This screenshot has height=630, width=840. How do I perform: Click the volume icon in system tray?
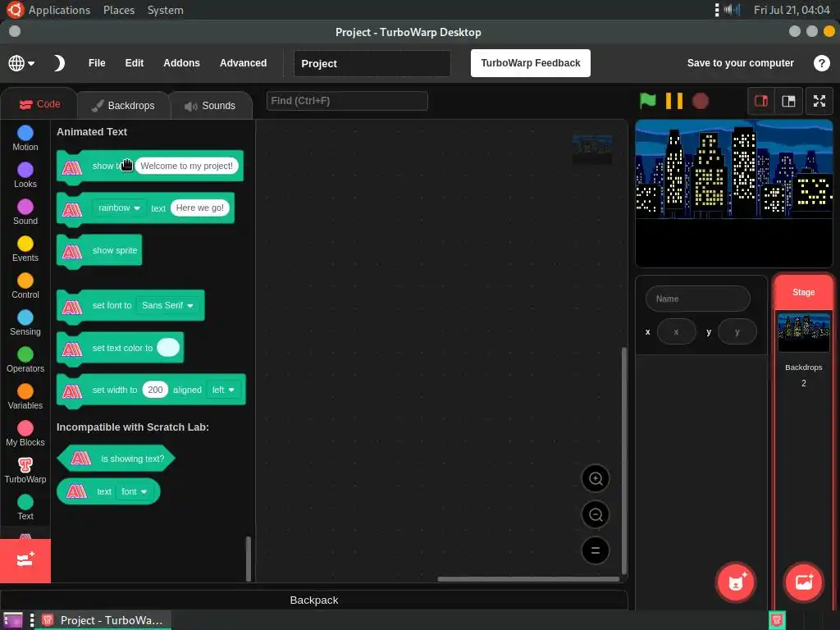click(x=732, y=10)
